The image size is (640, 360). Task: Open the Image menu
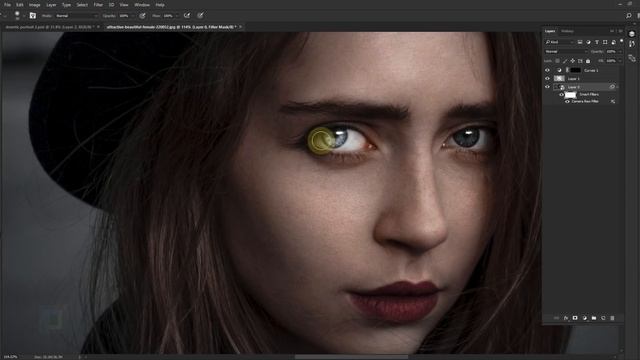35,5
